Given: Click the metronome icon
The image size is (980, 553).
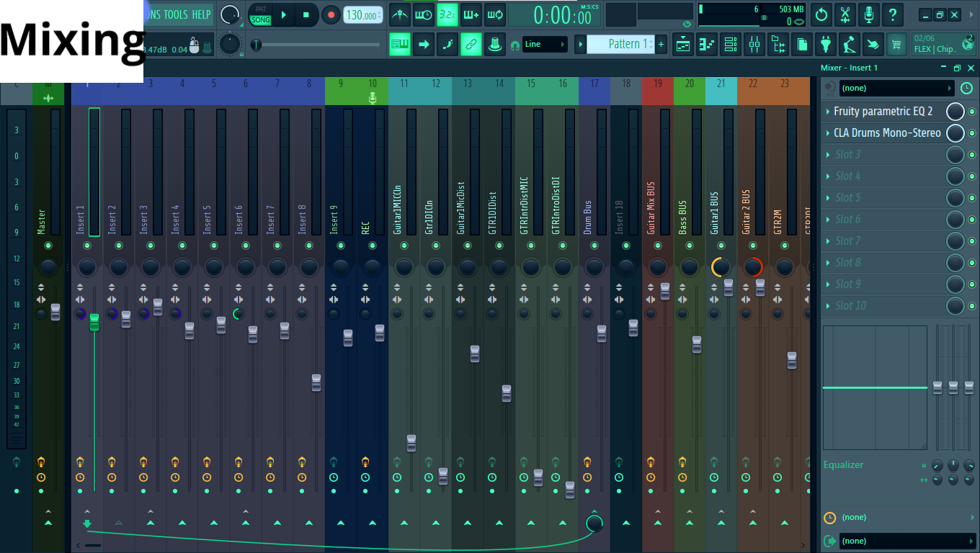Looking at the screenshot, I should [400, 14].
